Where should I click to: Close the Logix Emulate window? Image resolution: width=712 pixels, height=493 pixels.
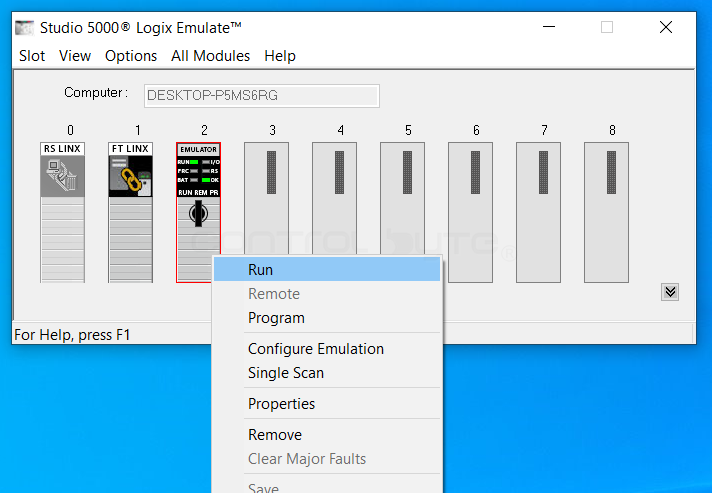[666, 27]
